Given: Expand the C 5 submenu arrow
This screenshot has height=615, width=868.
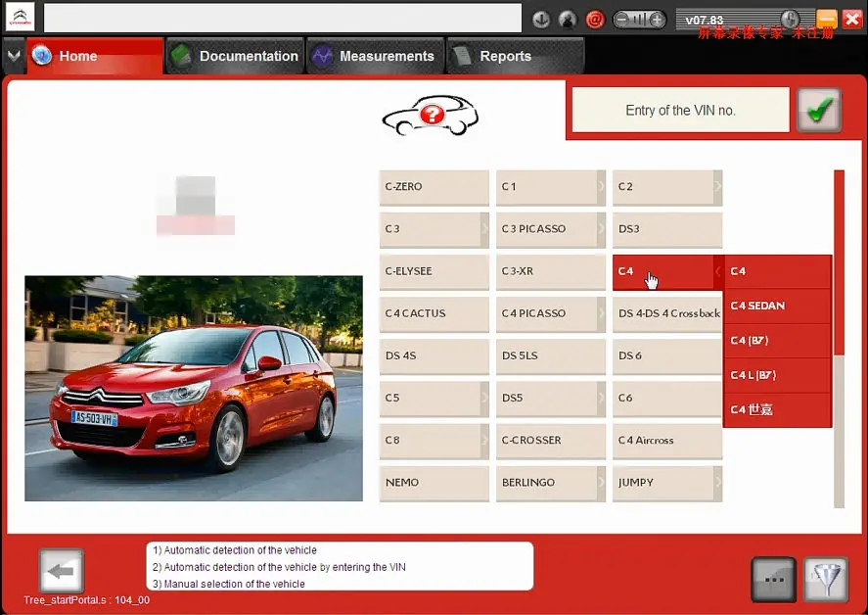Looking at the screenshot, I should pyautogui.click(x=484, y=398).
